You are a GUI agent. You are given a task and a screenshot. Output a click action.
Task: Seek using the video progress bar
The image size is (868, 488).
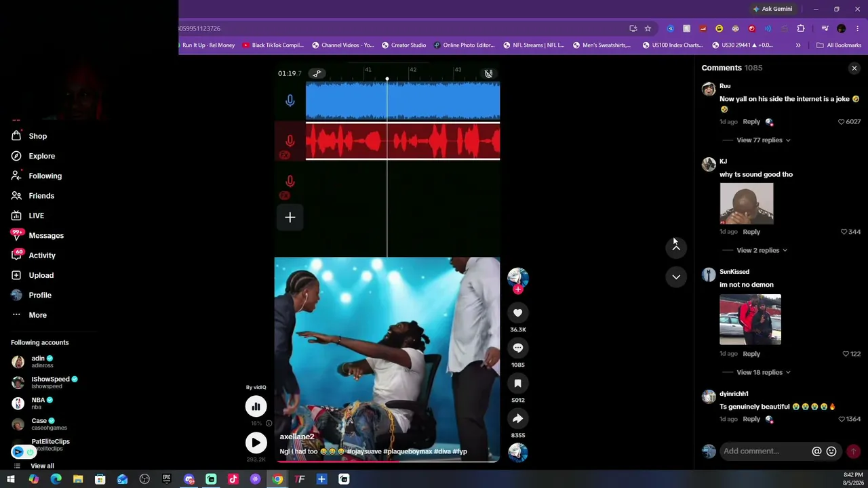pos(387,462)
